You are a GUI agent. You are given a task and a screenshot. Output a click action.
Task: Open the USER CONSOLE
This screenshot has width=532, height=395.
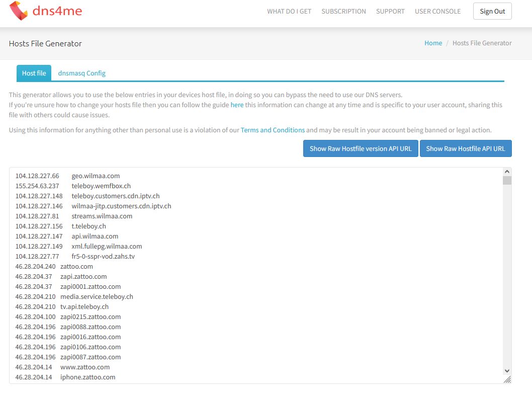(x=437, y=11)
